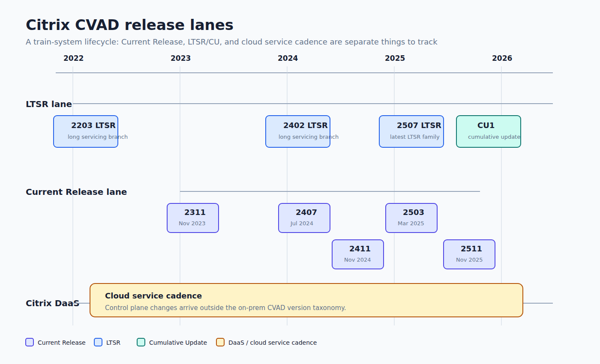Click the 2023 year label
The image size is (600, 364).
pos(180,58)
